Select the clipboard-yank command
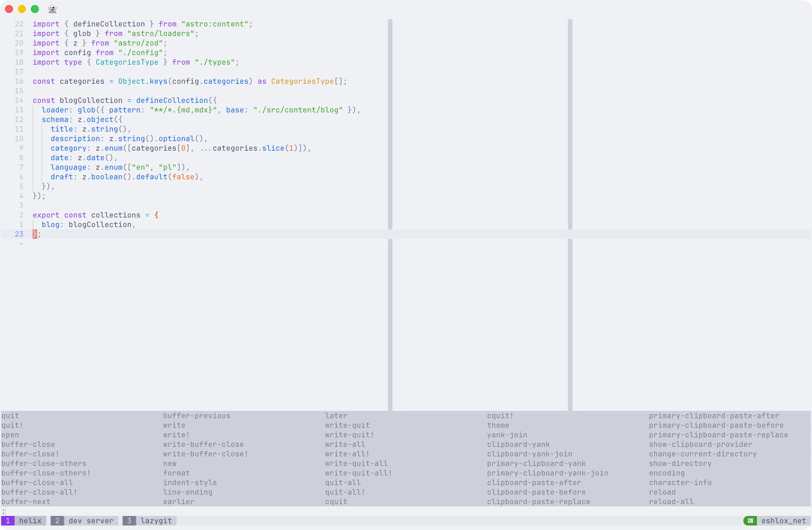Screen dimensions: 812x530 pyautogui.click(x=518, y=444)
